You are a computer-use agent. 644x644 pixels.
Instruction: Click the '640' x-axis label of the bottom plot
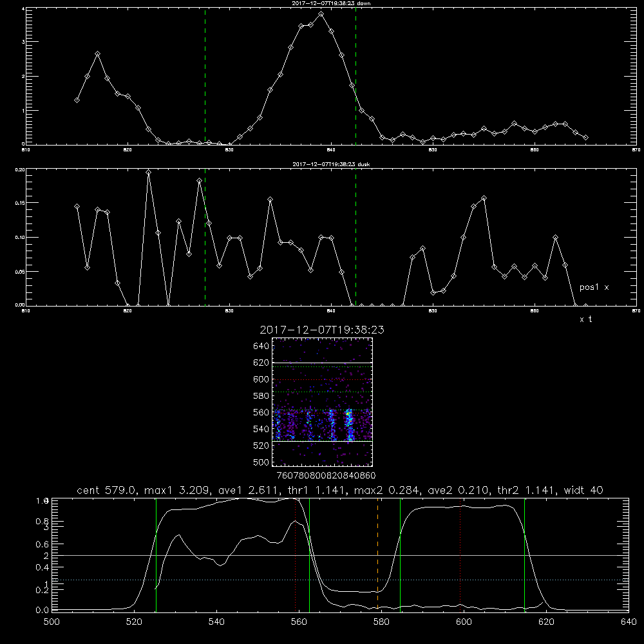(629, 622)
